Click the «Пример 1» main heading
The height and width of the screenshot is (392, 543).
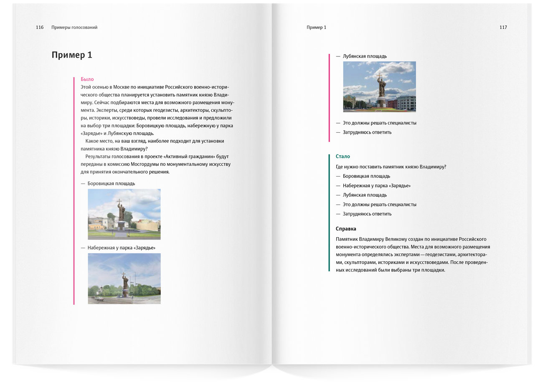(x=72, y=55)
